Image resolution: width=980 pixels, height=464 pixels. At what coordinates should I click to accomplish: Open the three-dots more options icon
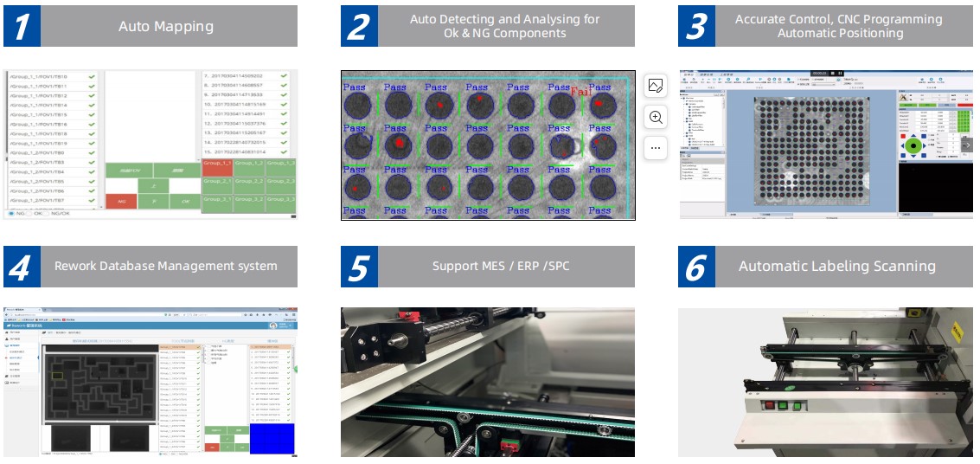pyautogui.click(x=656, y=148)
